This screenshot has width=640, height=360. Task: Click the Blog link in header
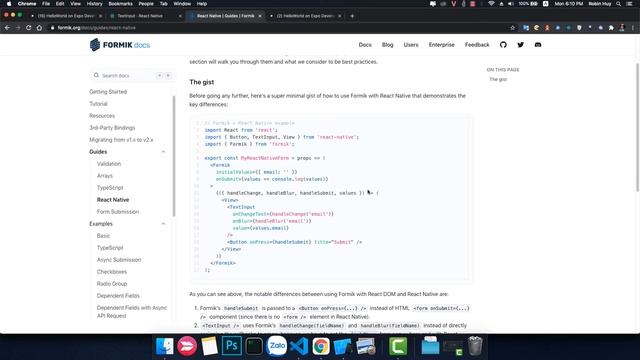(387, 45)
